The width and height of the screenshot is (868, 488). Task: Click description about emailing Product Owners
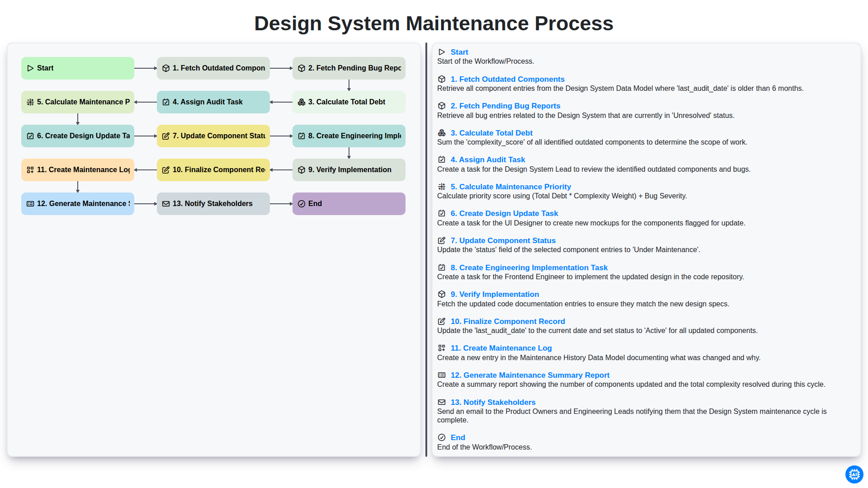[632, 416]
